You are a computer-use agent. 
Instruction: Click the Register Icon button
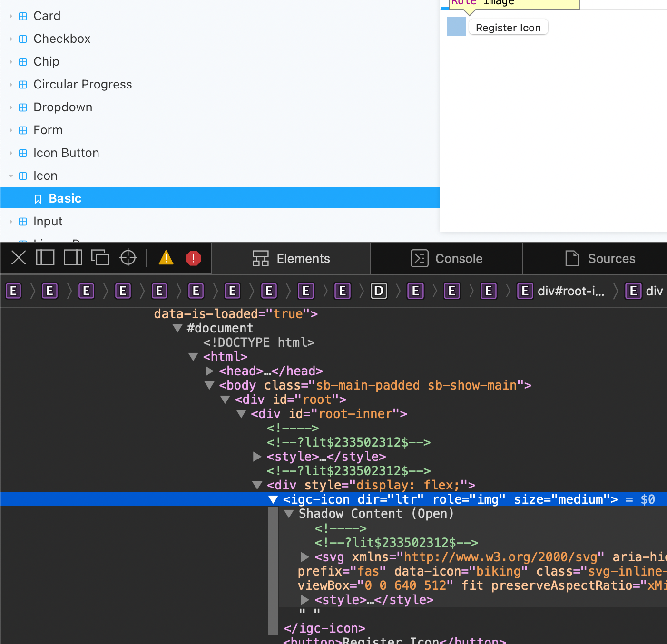tap(508, 27)
